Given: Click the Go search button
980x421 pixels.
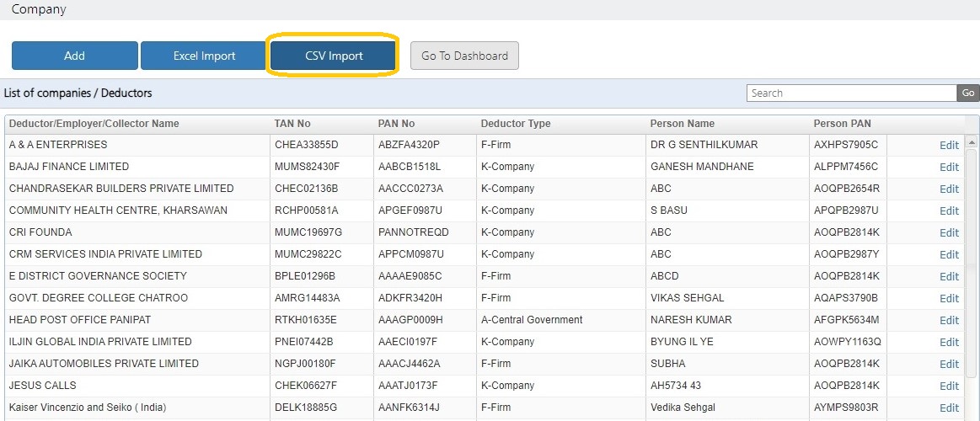Looking at the screenshot, I should coord(968,93).
